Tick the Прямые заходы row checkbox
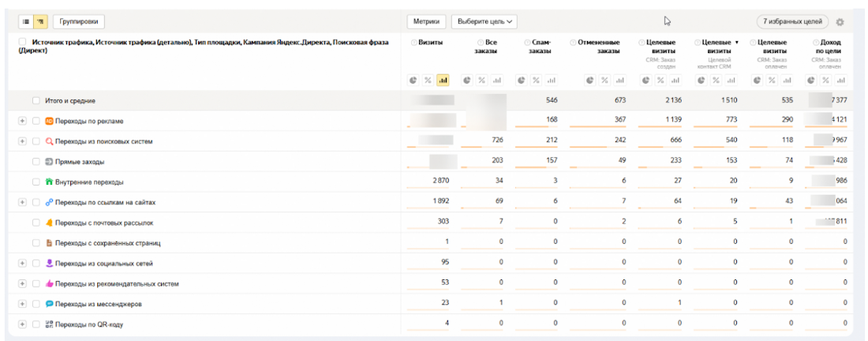 [36, 162]
